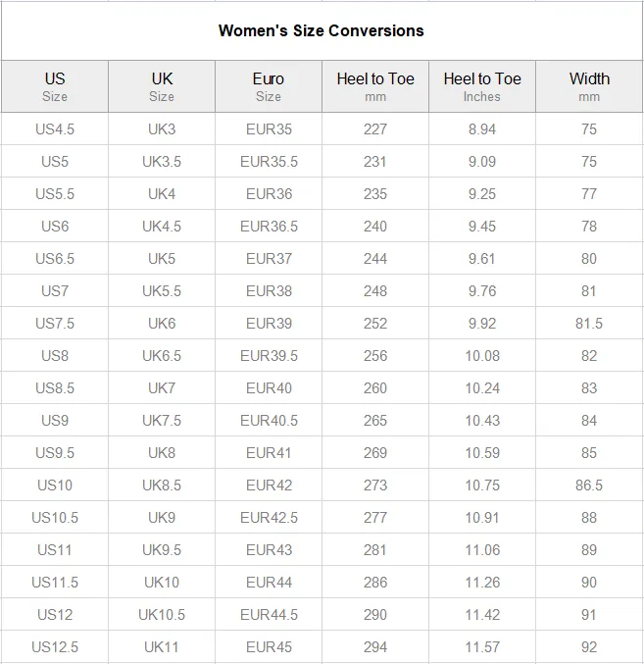644x664 pixels.
Task: Click the EUR44.5 cell
Action: (x=269, y=614)
